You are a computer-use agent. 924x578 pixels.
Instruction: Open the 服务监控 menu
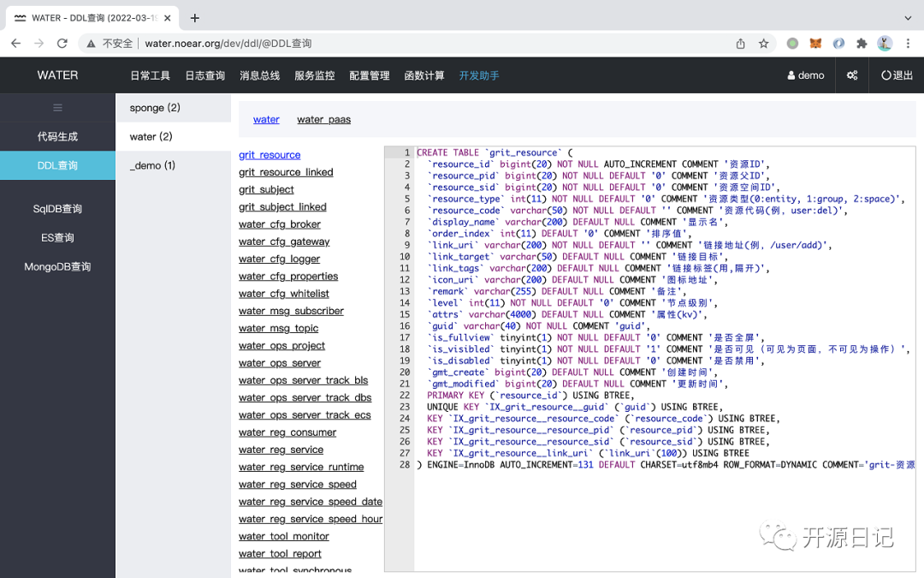click(314, 75)
